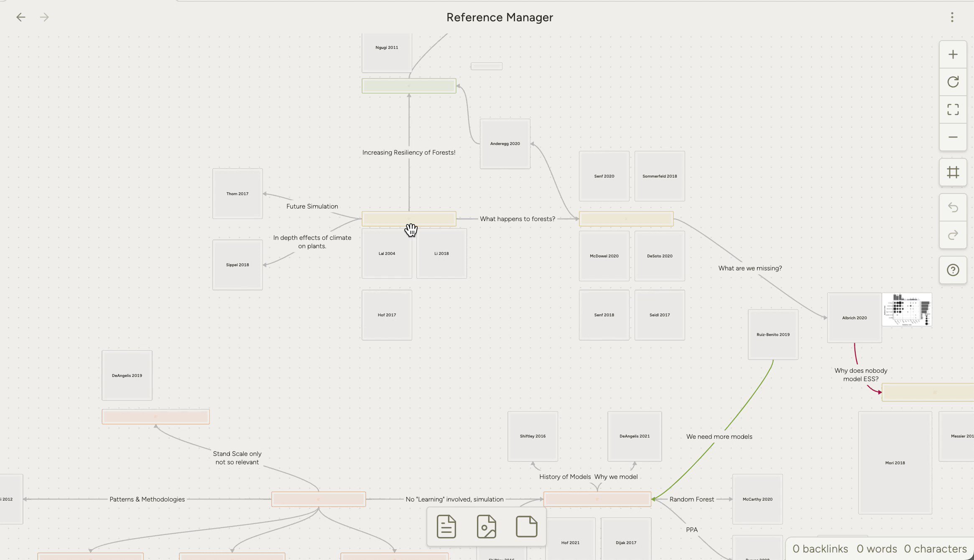Undo the last canvas action
Image resolution: width=974 pixels, height=560 pixels.
click(953, 207)
